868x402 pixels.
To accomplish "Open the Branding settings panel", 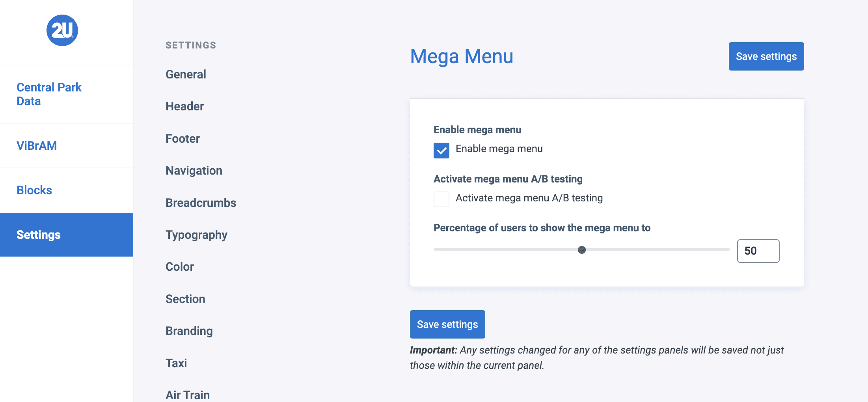I will (x=189, y=331).
